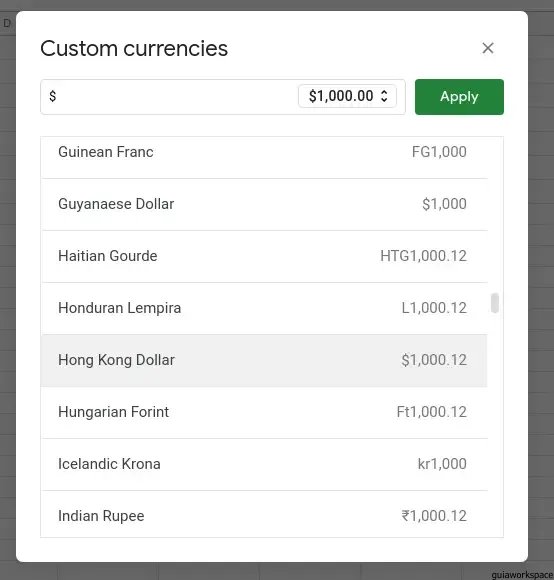
Task: Click the FG1,000 format sample
Action: point(439,152)
